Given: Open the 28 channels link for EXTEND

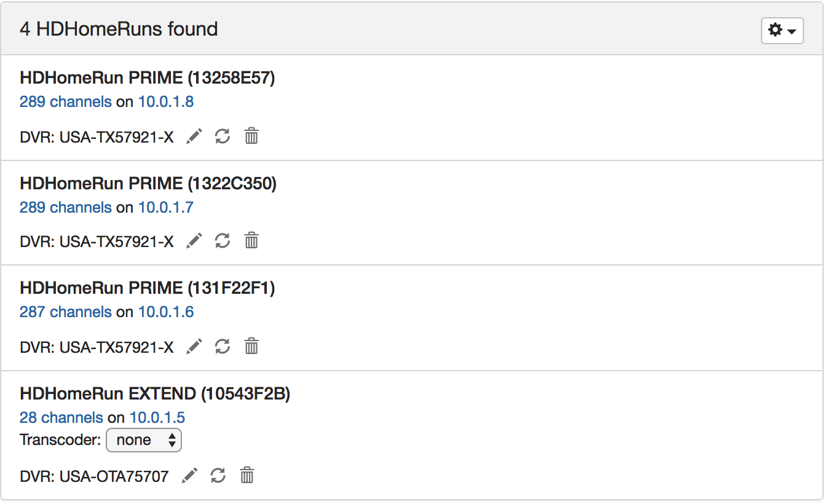Looking at the screenshot, I should pos(61,418).
